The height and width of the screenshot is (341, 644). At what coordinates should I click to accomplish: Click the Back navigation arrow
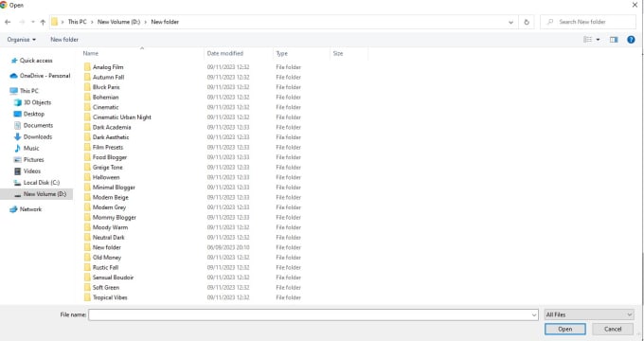point(8,22)
